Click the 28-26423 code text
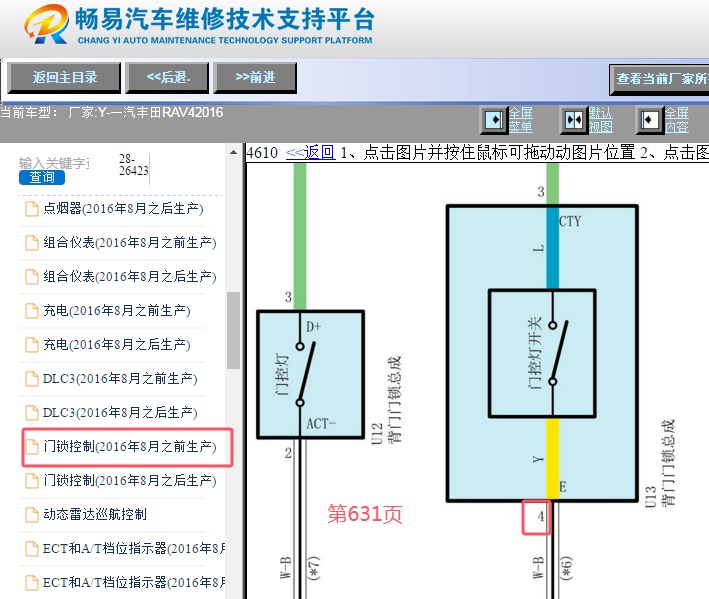Viewport: 709px width, 599px height. coord(133,165)
